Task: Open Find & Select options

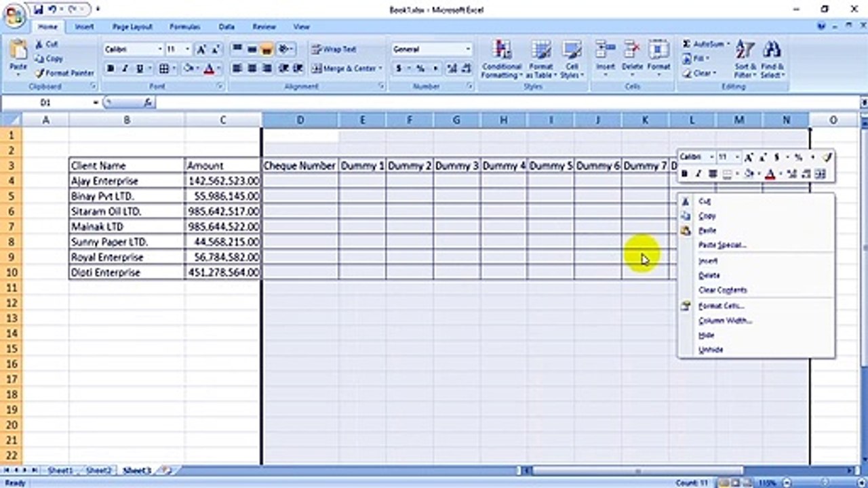Action: tap(772, 59)
